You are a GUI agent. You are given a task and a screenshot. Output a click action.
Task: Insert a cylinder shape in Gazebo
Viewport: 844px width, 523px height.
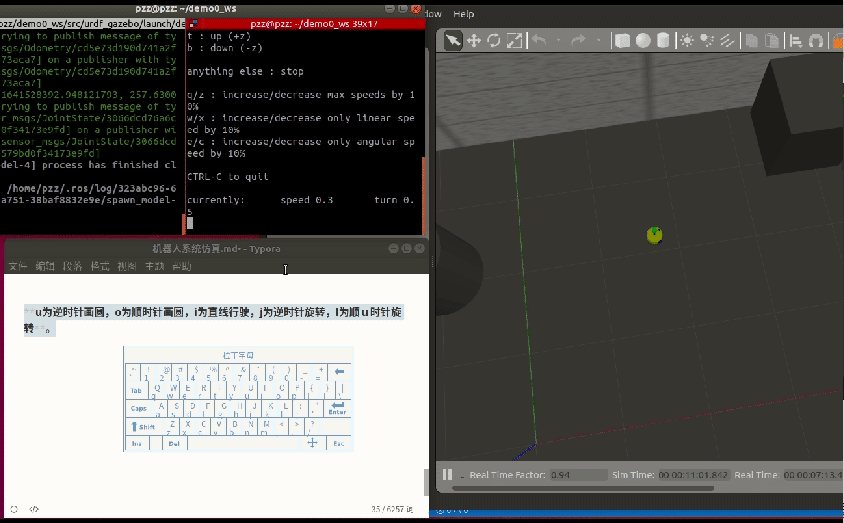(662, 40)
